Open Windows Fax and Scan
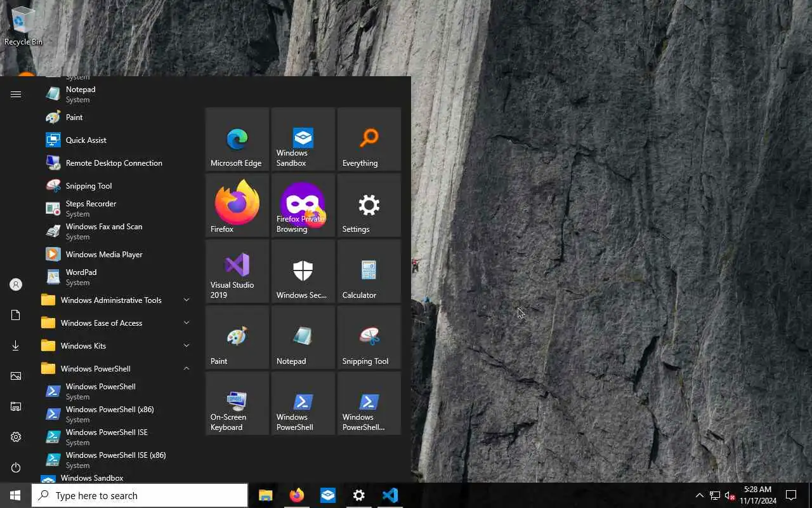 [x=117, y=231]
